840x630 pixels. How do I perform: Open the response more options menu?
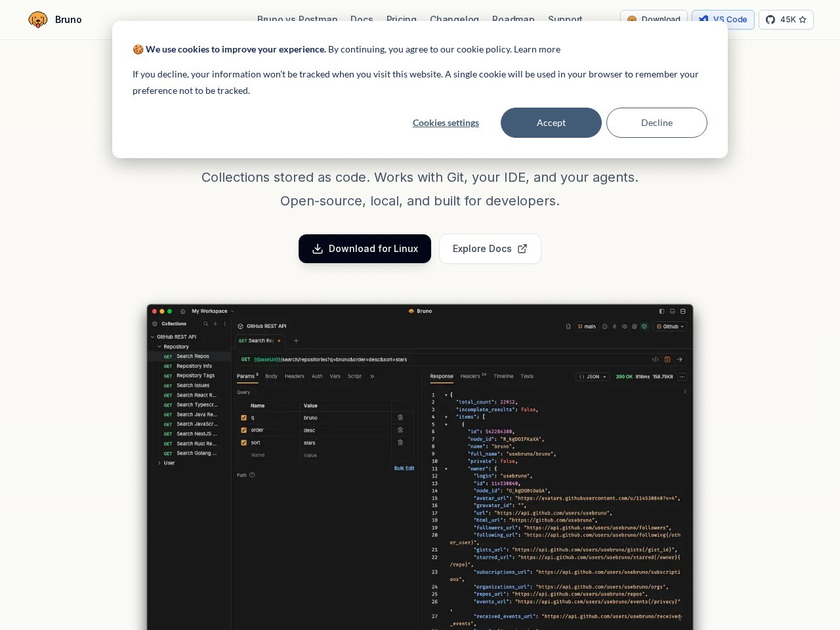[x=682, y=377]
